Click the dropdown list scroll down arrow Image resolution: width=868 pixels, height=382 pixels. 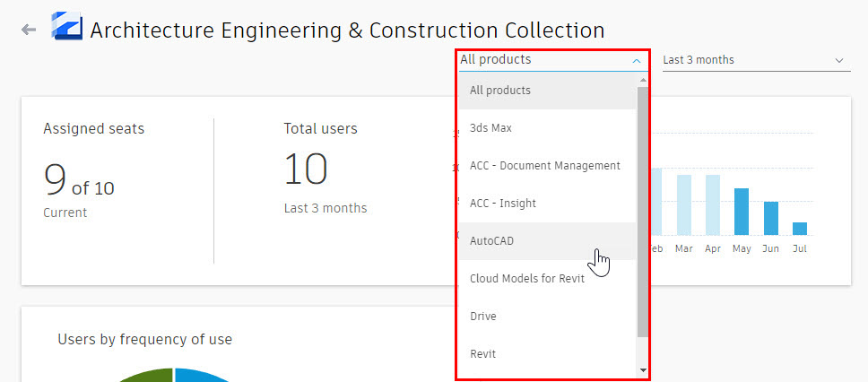[x=642, y=369]
